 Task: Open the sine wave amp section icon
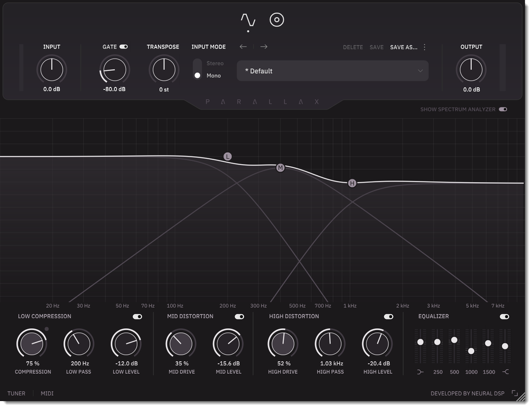248,20
